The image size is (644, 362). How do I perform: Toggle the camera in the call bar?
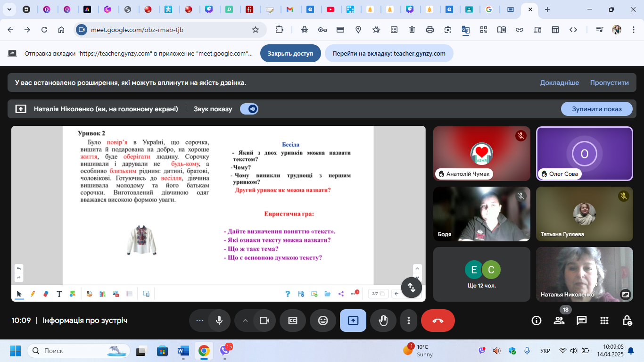(264, 321)
